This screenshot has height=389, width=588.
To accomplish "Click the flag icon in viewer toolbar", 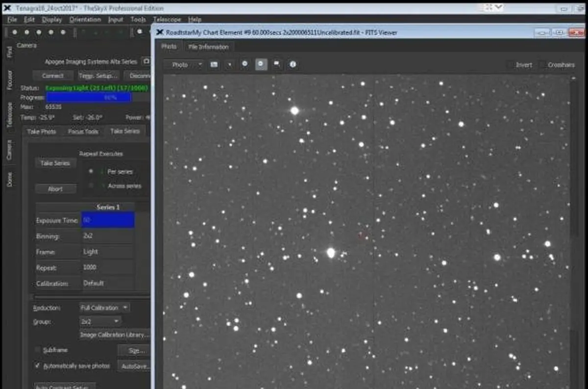I will pos(277,64).
